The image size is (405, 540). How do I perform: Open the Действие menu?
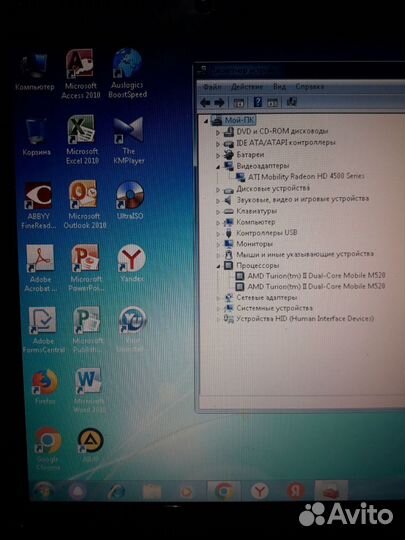pyautogui.click(x=247, y=86)
